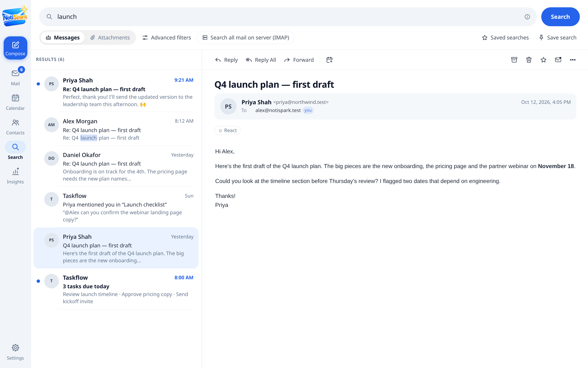Star the open message
This screenshot has height=368, width=588.
tap(543, 60)
